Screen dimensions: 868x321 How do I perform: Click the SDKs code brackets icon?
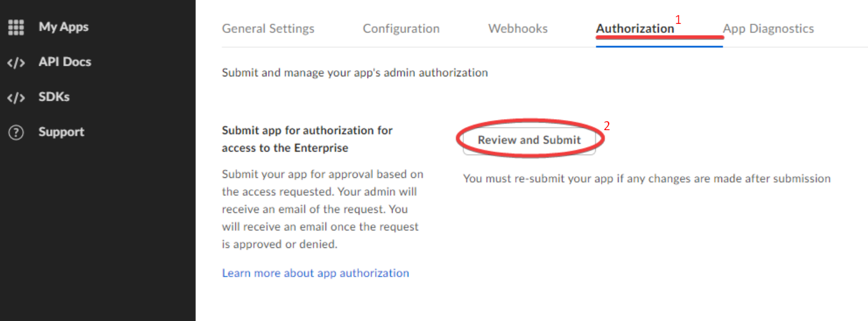[16, 97]
